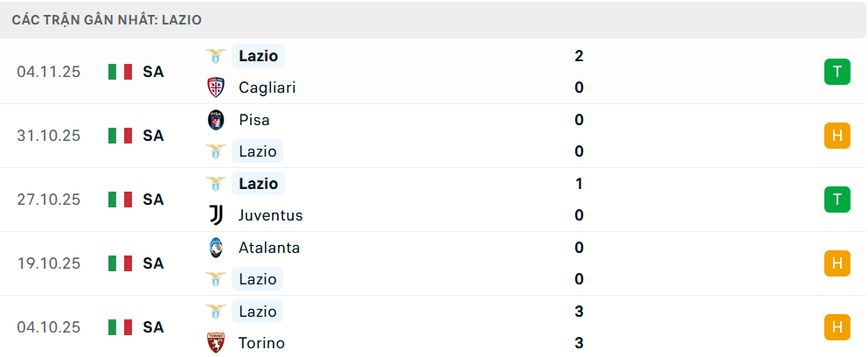Click the Juventus club logo
868x357 pixels.
tap(215, 215)
